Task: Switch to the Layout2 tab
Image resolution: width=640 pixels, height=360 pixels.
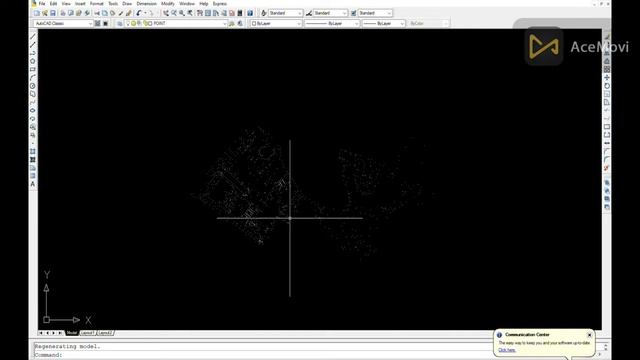Action: pos(105,333)
